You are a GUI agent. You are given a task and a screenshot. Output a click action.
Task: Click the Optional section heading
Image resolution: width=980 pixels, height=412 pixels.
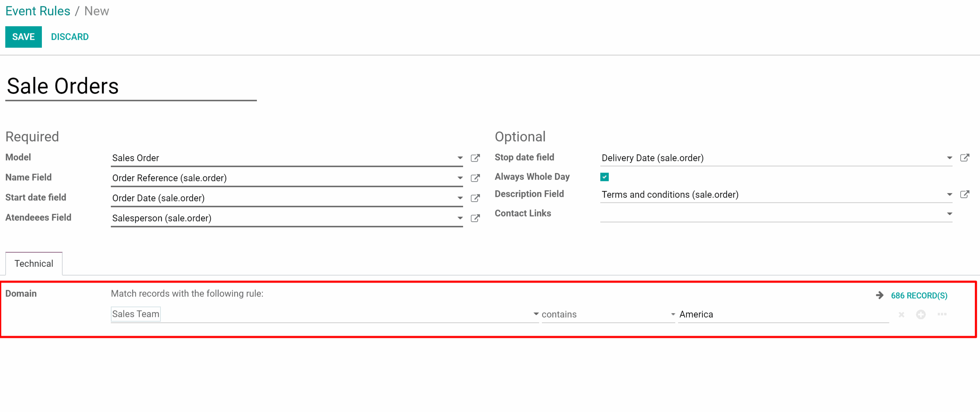tap(520, 137)
